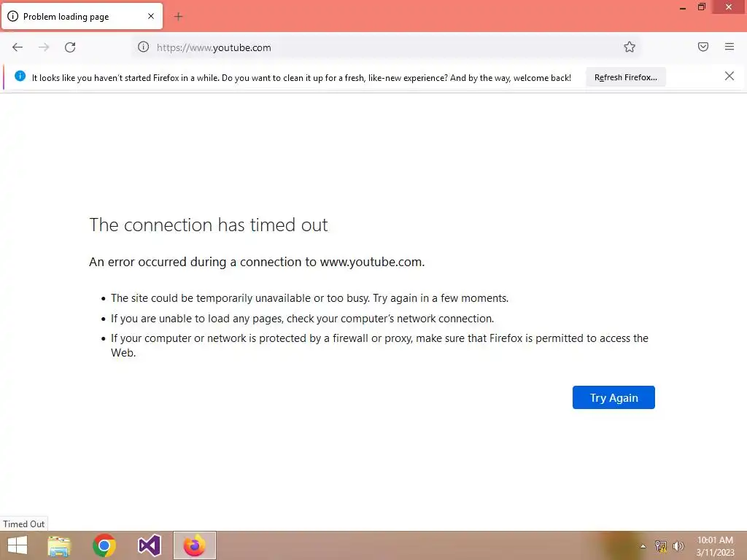Image resolution: width=747 pixels, height=560 pixels.
Task: Launch Google Chrome from the taskbar
Action: (x=104, y=545)
